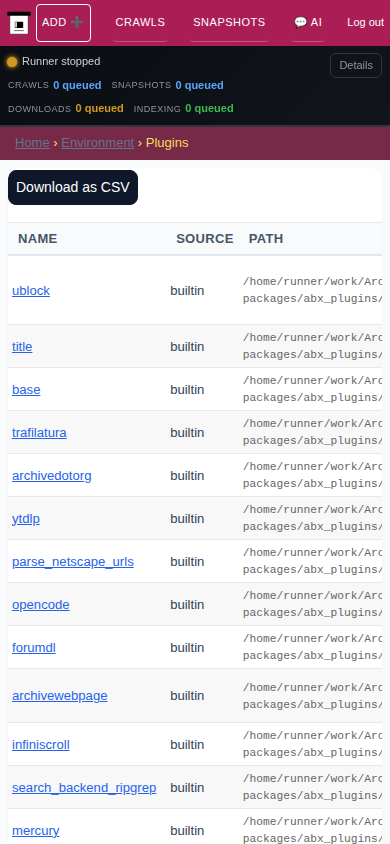Open the trafilatura plugin link
Image resolution: width=390 pixels, height=844 pixels.
tap(39, 433)
